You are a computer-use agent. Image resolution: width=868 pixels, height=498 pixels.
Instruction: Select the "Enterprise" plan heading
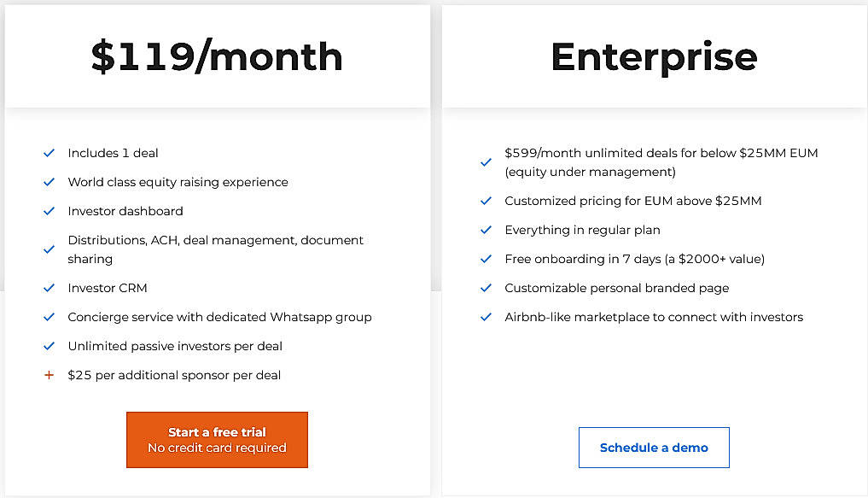click(x=654, y=56)
